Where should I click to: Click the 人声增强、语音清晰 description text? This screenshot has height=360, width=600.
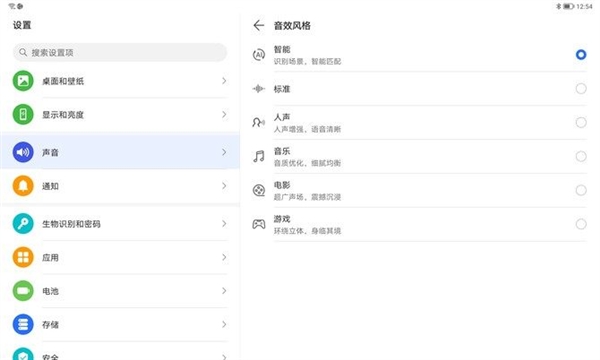(x=307, y=129)
